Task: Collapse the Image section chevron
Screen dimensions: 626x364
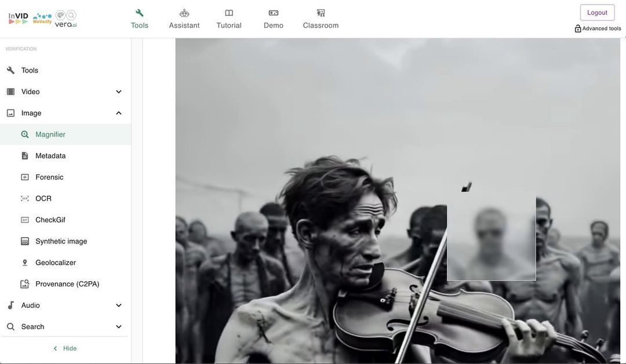Action: [x=119, y=113]
